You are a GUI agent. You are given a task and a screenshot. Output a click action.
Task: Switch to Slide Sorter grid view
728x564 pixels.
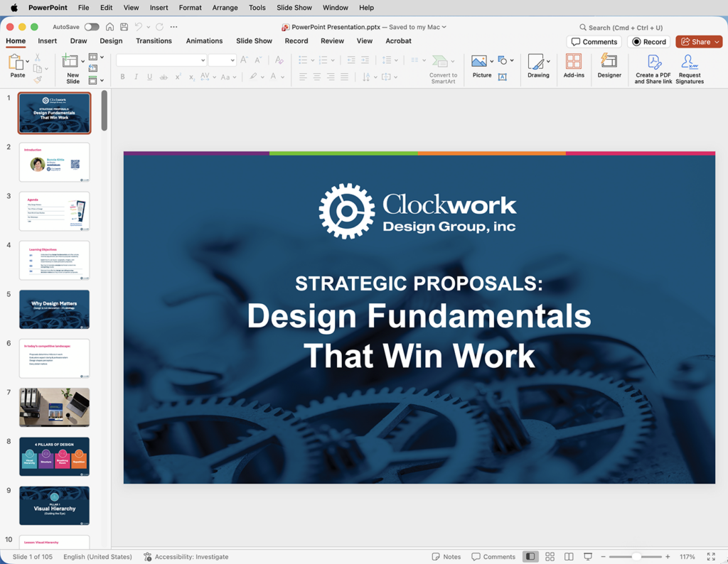pos(550,557)
